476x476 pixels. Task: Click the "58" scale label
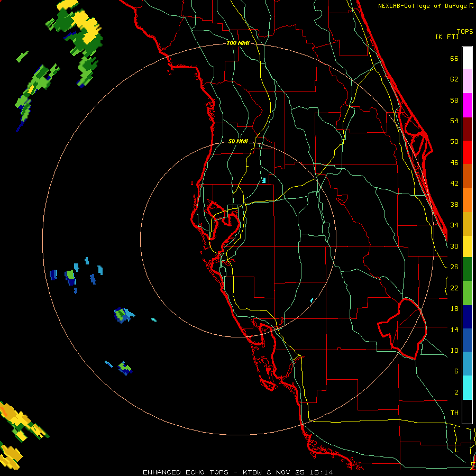[x=454, y=100]
